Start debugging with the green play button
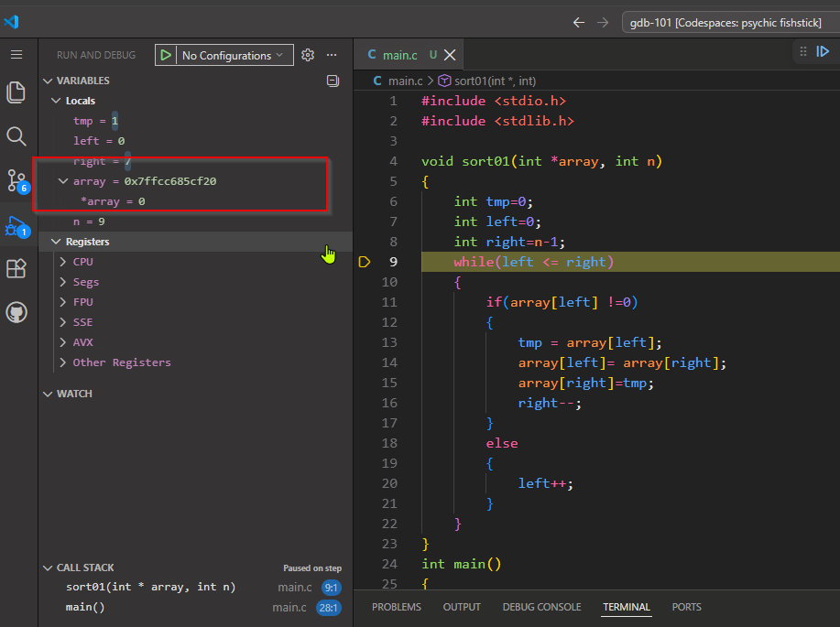 tap(166, 55)
